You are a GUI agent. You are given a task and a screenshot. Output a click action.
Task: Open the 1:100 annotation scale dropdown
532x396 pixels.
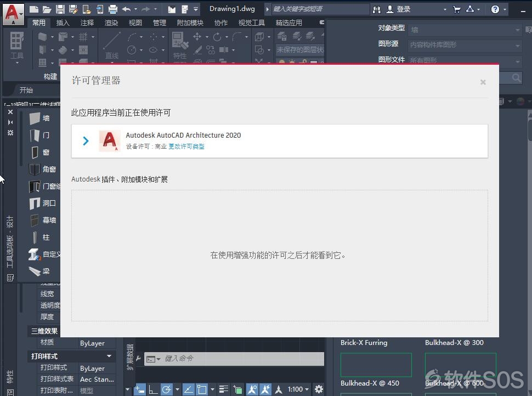click(x=298, y=389)
